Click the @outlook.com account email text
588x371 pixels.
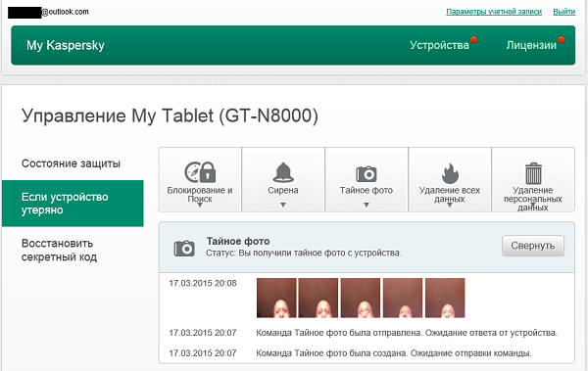click(65, 12)
